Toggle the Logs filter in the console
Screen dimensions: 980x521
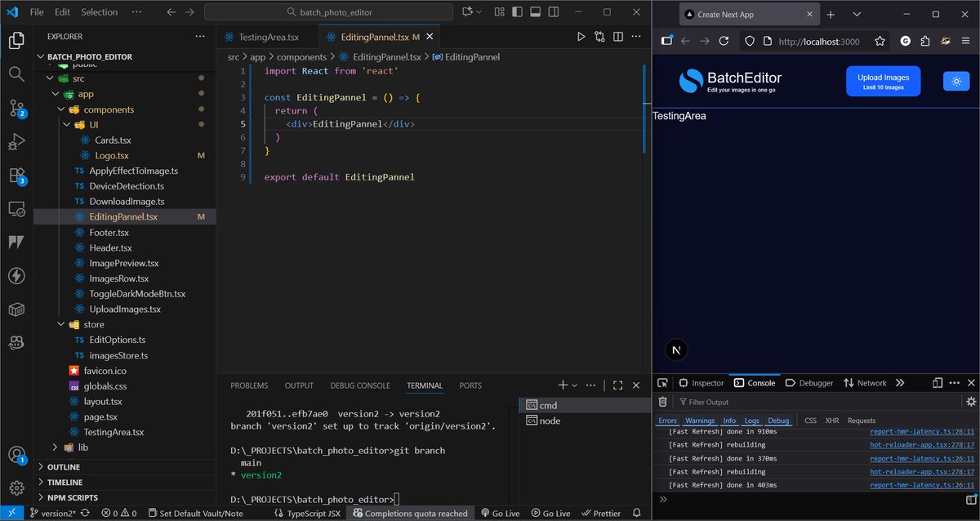751,421
